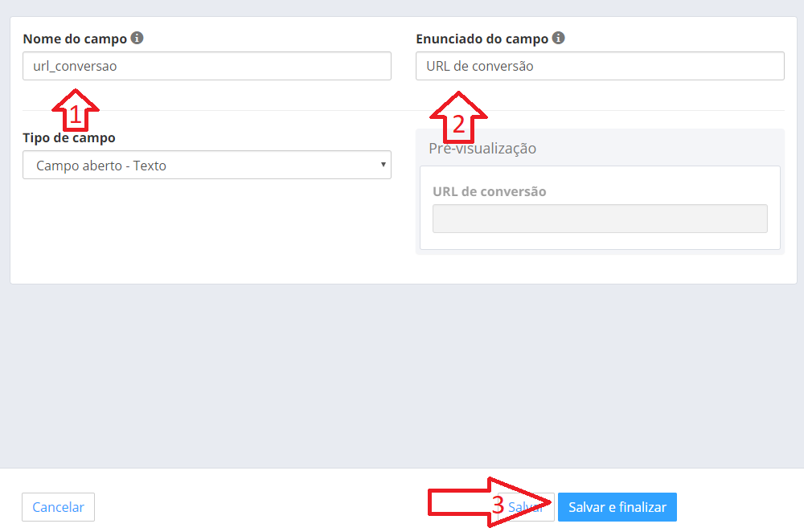Click info icon beside Enunciado do campo
Screen dimensions: 804x532
(559, 38)
